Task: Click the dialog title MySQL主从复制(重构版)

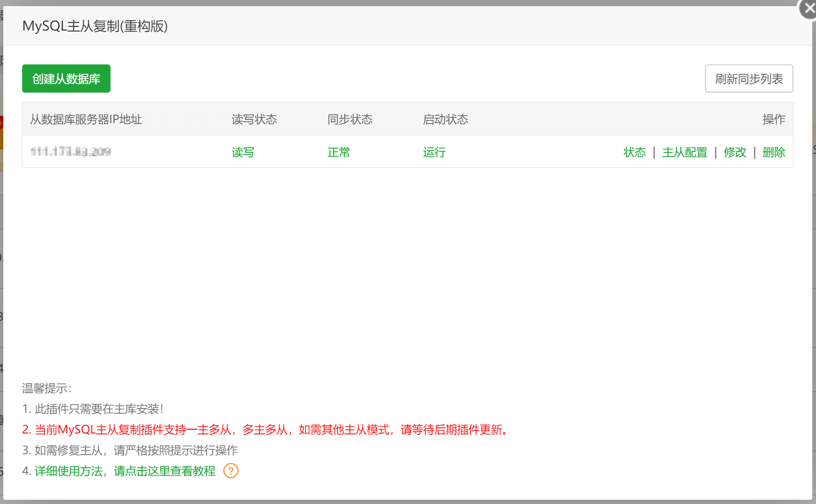Action: click(x=95, y=26)
